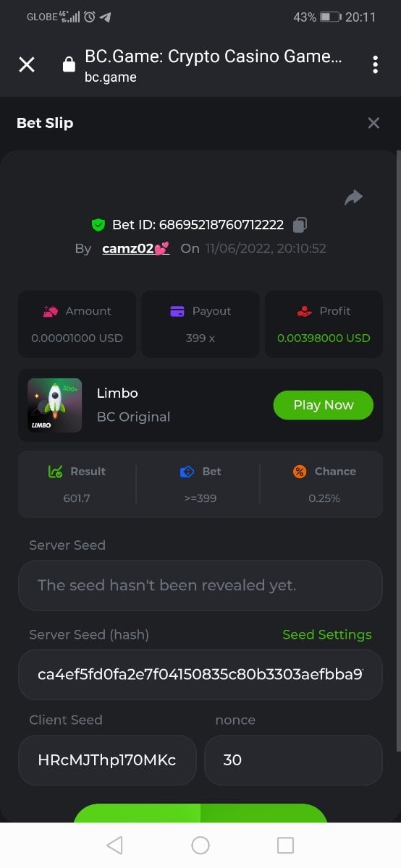Select the Server Seed (hash) field

point(200,674)
